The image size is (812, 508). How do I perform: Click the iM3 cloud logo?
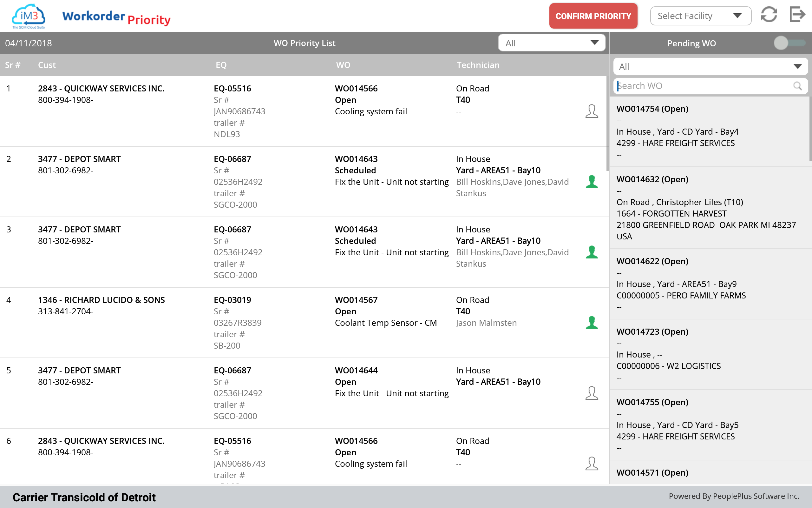click(x=29, y=16)
